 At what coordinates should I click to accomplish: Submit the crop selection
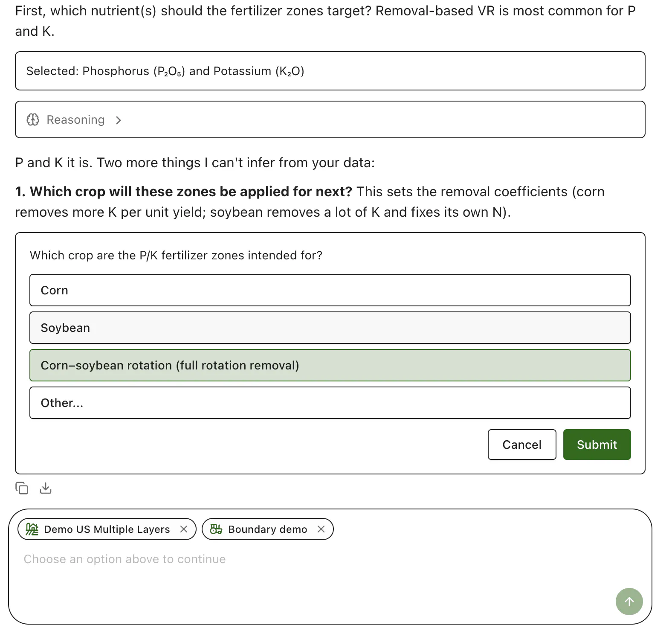[597, 445]
